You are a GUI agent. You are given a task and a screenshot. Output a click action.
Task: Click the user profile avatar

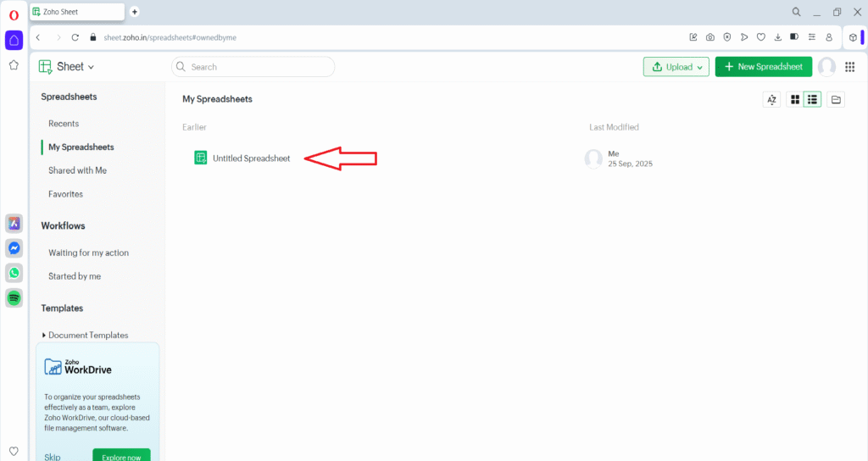click(826, 67)
